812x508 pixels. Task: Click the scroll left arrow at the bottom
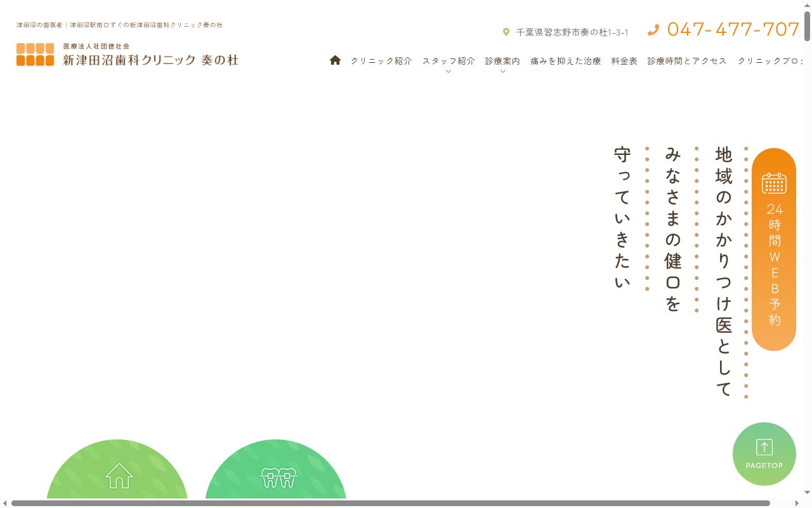5,504
